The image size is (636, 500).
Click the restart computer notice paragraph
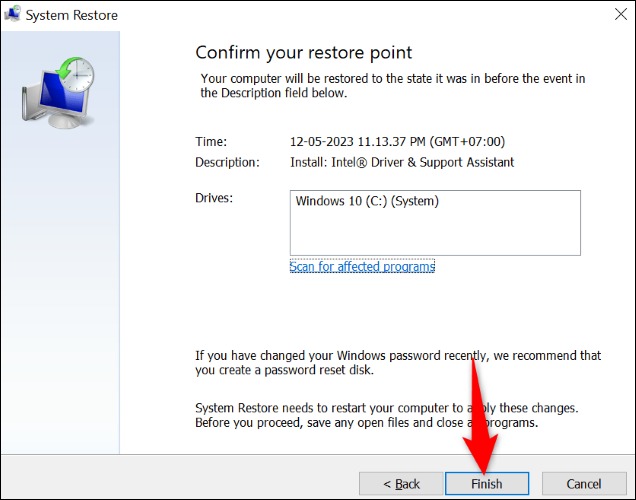point(387,415)
